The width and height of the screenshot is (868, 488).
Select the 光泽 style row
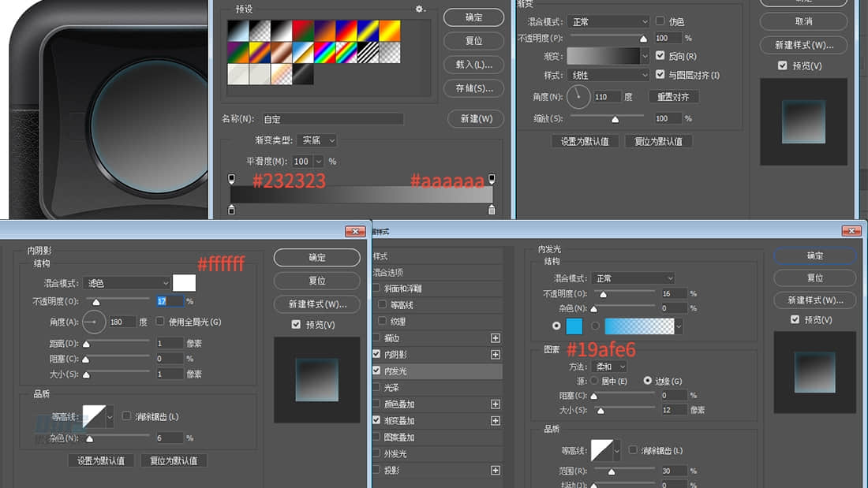[x=437, y=388]
